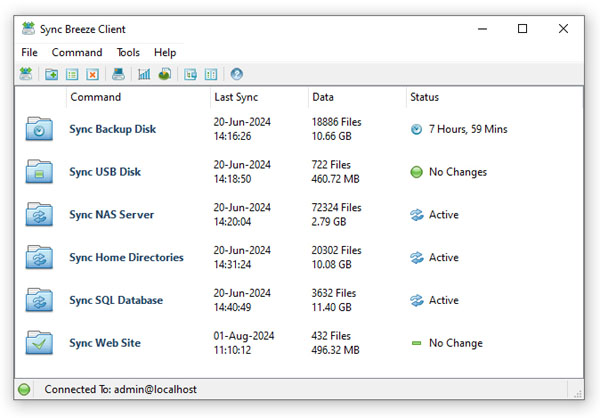This screenshot has height=418, width=600.
Task: Click the 14:16:26 last sync time
Action: coord(232,136)
